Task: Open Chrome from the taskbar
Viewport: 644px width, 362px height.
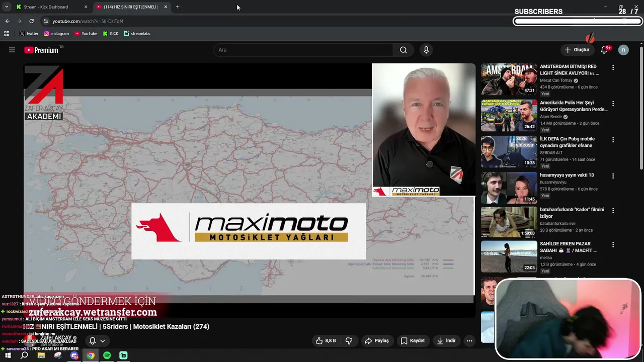Action: pos(91,355)
